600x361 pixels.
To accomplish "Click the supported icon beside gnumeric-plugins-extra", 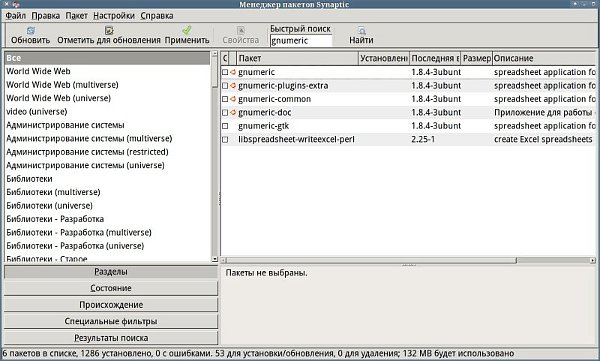I will tap(233, 85).
